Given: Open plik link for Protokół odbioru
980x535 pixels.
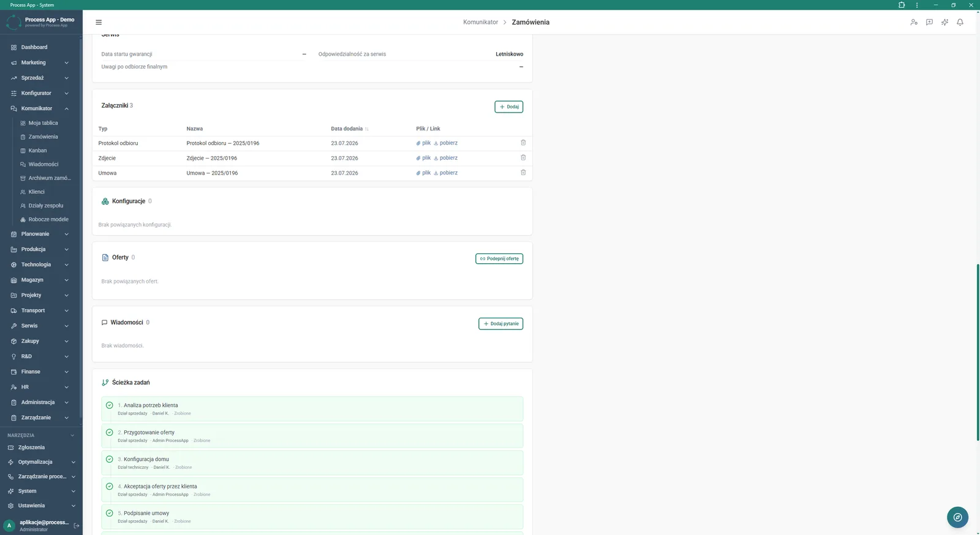Looking at the screenshot, I should (423, 143).
